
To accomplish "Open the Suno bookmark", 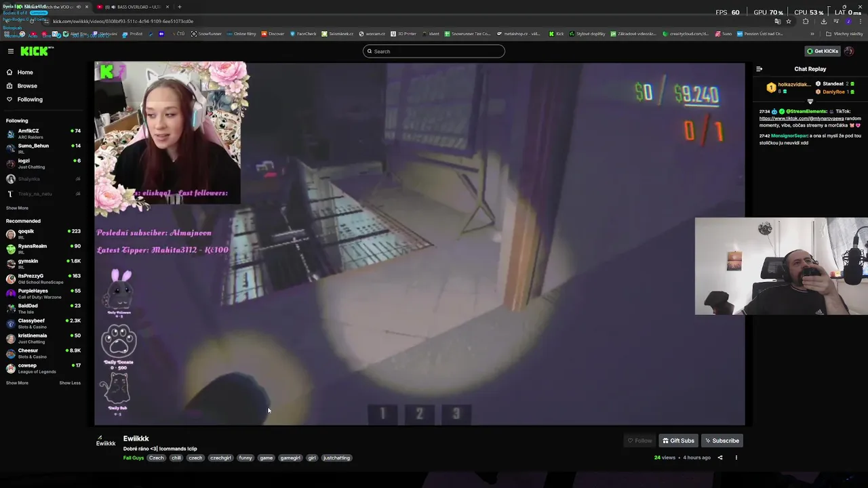I will (x=724, y=33).
